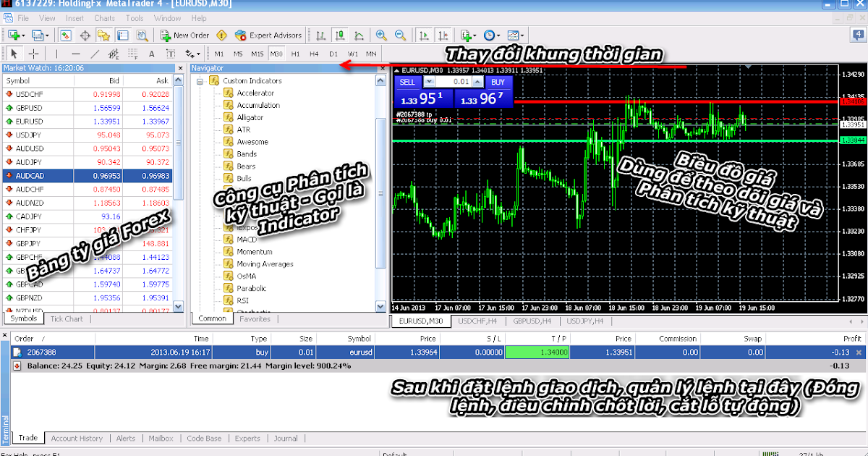Open the File menu

[x=22, y=18]
